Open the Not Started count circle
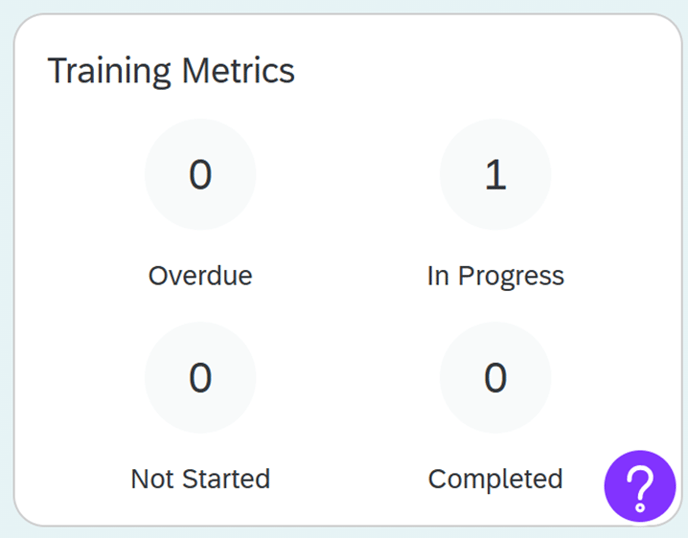This screenshot has width=688, height=538. point(201,377)
